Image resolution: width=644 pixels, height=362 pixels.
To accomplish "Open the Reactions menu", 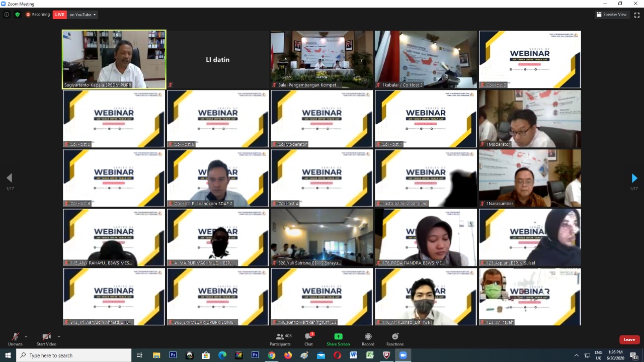I will click(x=395, y=339).
